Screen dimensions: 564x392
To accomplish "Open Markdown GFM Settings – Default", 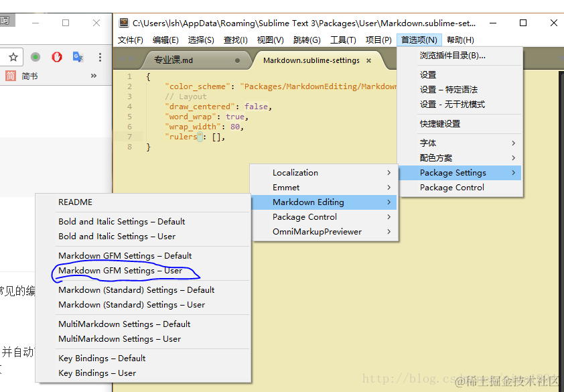I will point(143,256).
